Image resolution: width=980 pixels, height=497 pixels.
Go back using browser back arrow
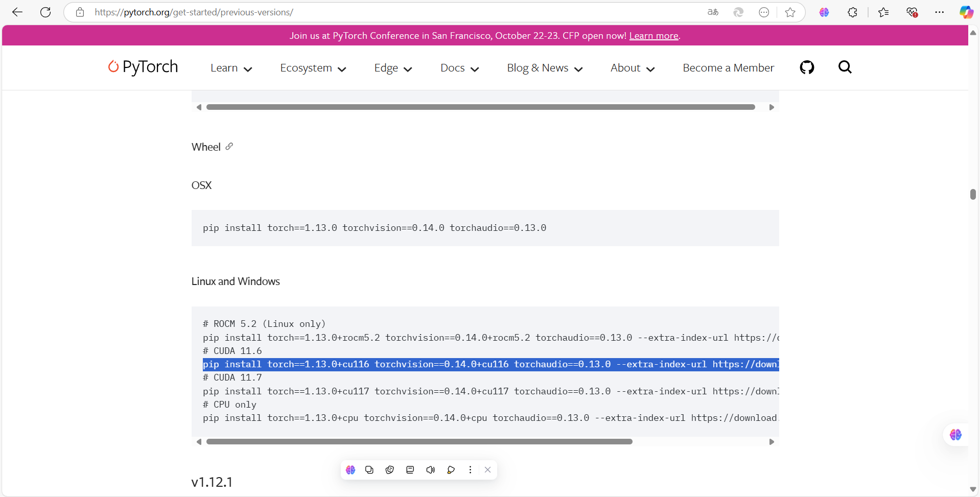point(17,12)
